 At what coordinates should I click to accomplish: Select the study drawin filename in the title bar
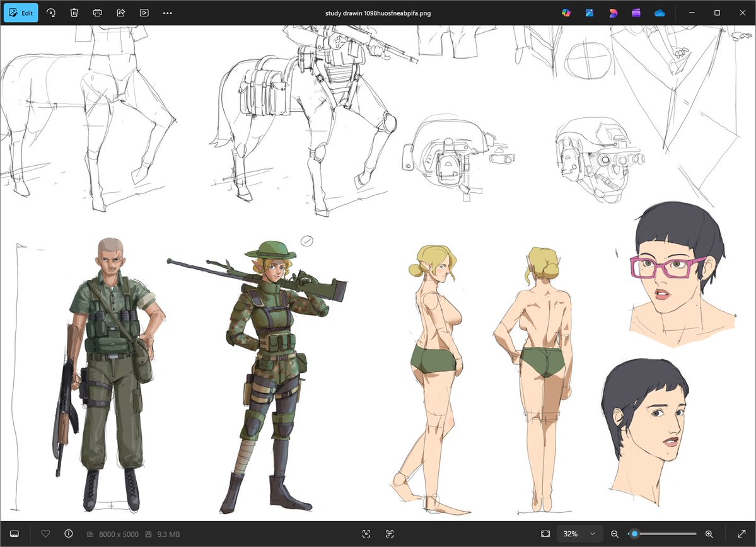point(378,13)
